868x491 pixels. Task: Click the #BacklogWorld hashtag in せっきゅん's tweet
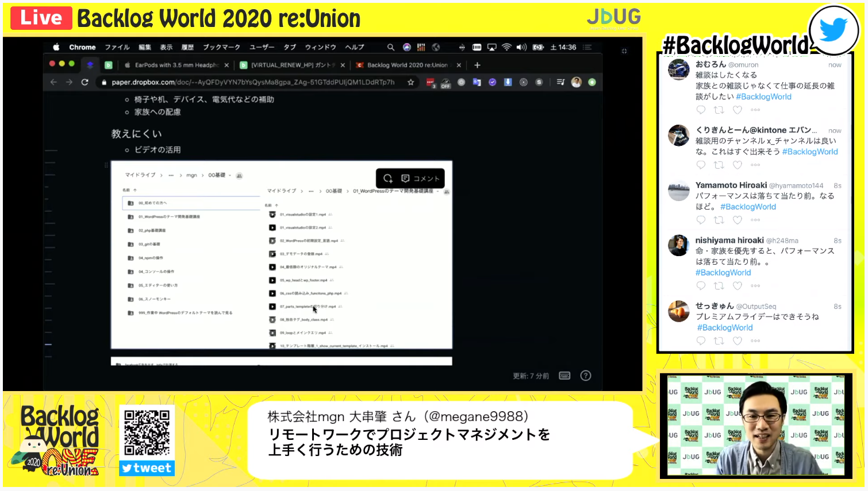click(725, 328)
